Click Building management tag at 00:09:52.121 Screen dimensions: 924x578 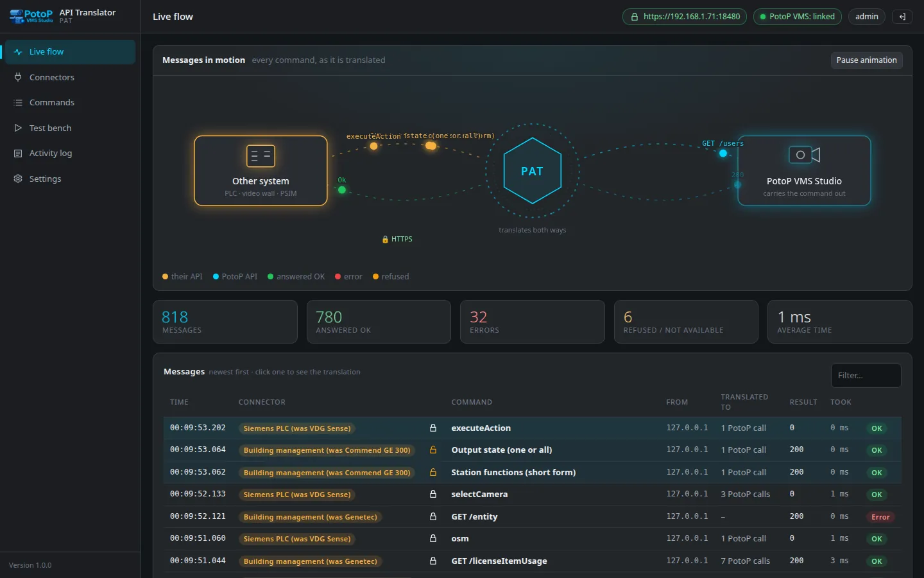[311, 517]
